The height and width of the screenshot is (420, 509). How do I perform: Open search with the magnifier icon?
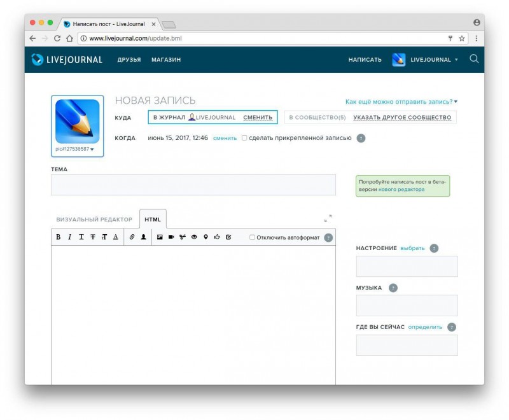[x=474, y=59]
